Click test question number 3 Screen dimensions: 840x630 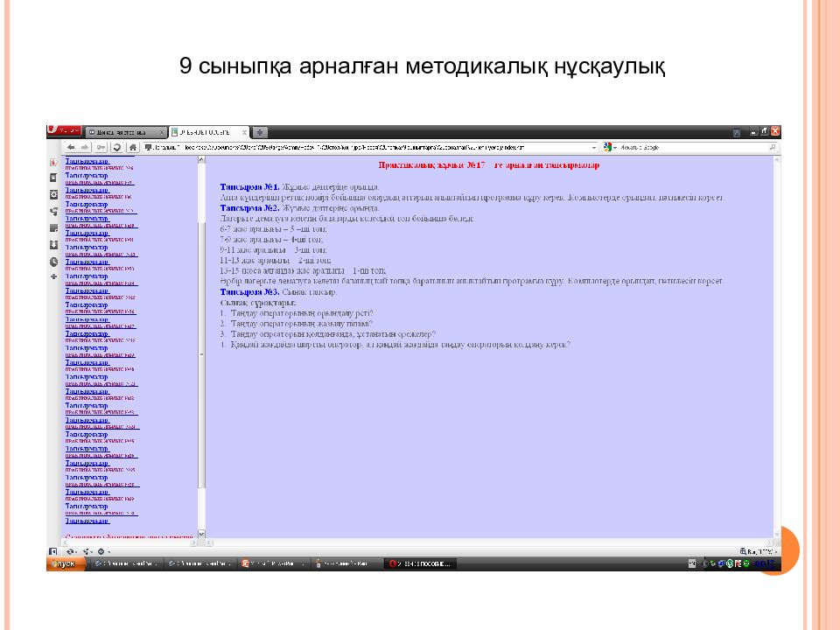(x=328, y=334)
